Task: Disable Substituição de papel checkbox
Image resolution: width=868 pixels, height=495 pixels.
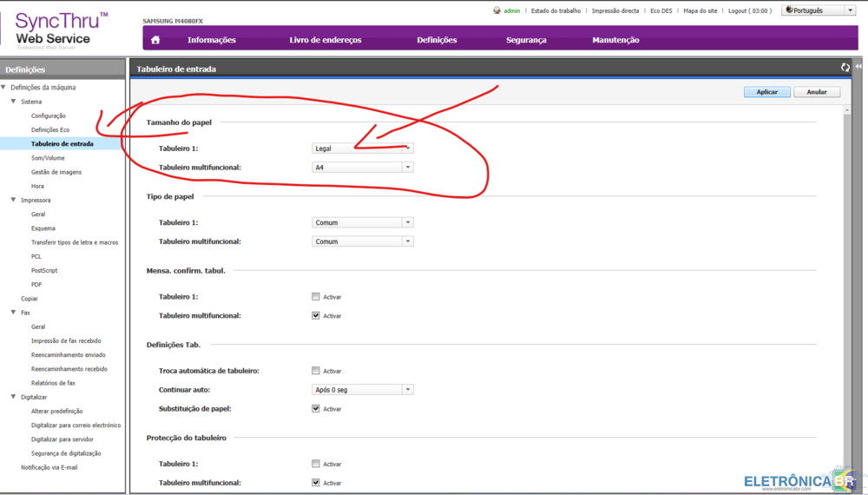Action: [316, 409]
